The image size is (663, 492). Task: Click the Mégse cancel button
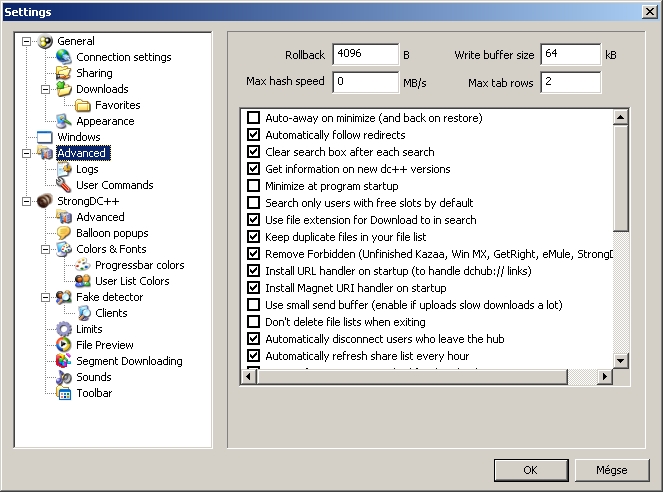(611, 469)
